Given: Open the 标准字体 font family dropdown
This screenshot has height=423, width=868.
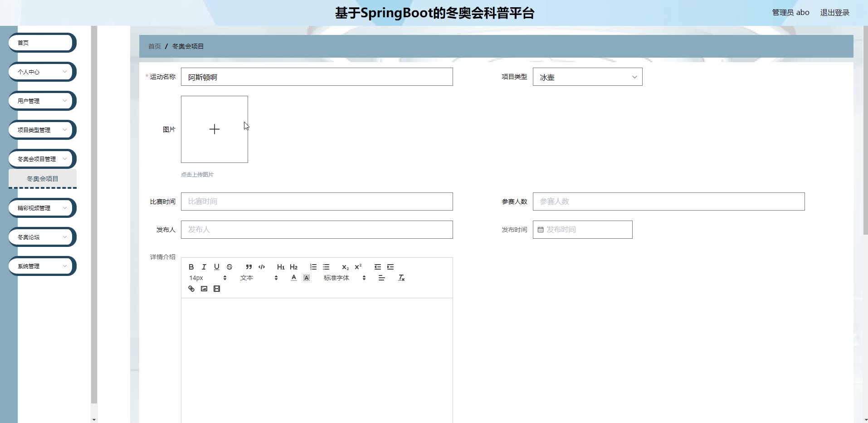Looking at the screenshot, I should click(x=345, y=278).
